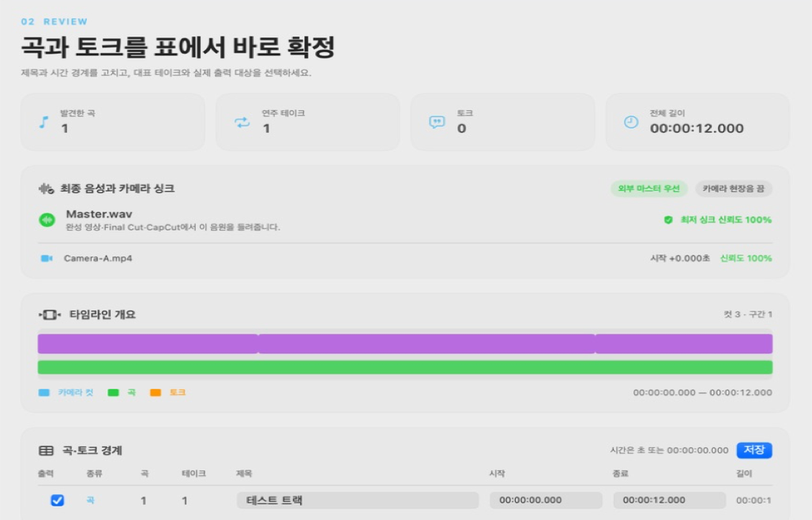Click the Master.wav file name
This screenshot has height=520, width=812.
click(x=99, y=214)
